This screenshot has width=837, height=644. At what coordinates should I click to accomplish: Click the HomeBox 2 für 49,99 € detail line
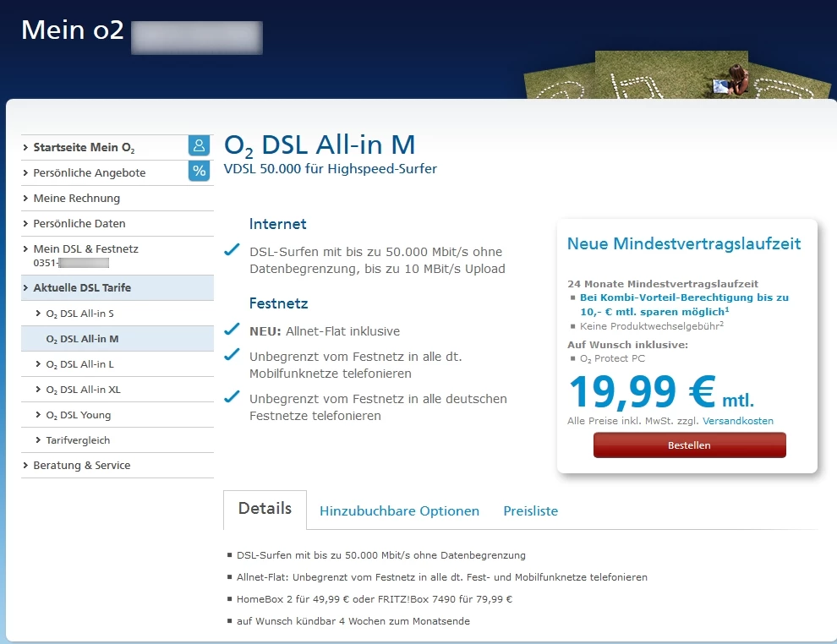(375, 599)
